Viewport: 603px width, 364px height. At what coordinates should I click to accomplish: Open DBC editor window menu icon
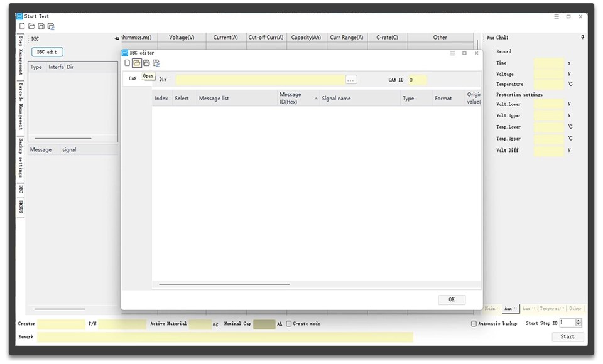[x=453, y=53]
